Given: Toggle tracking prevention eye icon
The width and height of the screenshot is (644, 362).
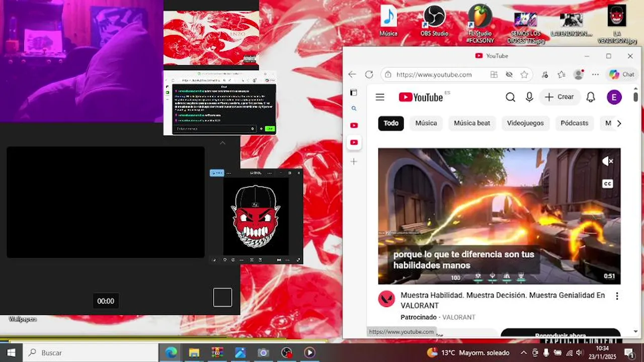Looking at the screenshot, I should pos(509,74).
